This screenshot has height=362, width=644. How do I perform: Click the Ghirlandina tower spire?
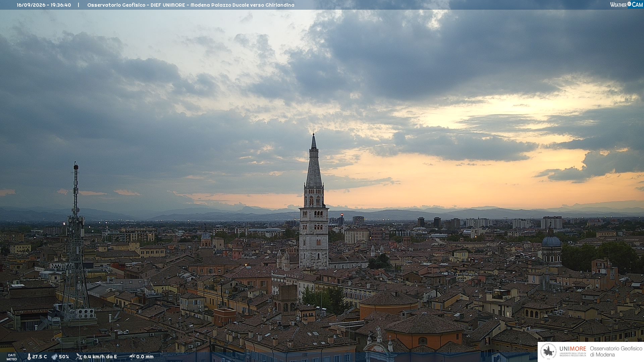[x=314, y=160]
